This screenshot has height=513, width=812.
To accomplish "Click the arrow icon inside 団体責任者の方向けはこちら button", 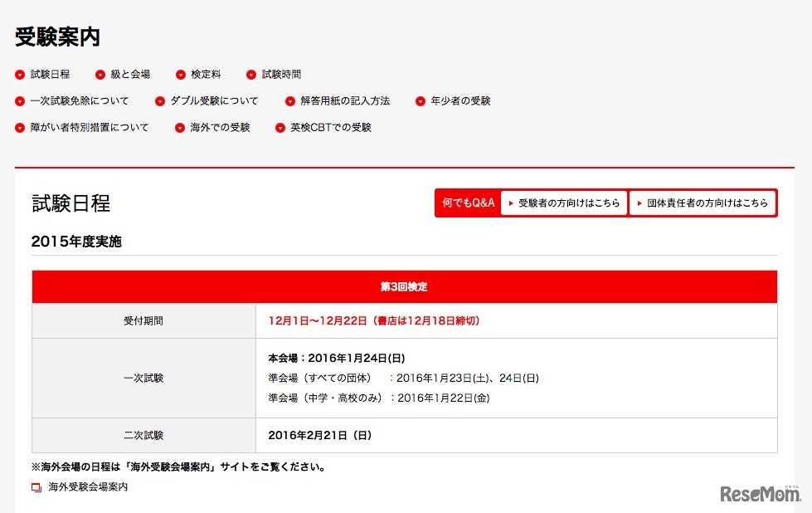I will [x=639, y=203].
